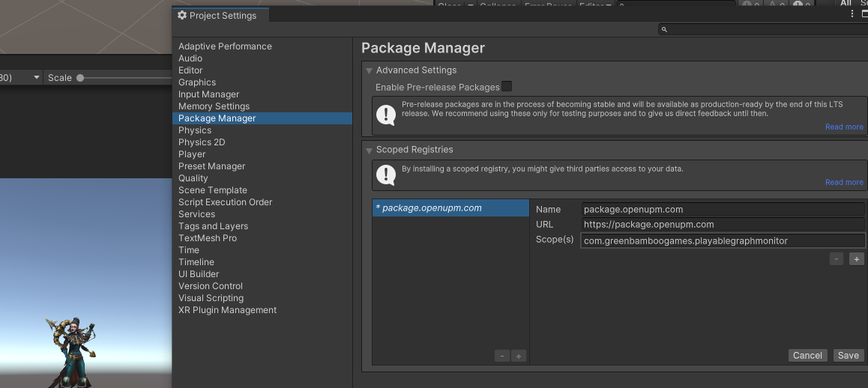Image resolution: width=868 pixels, height=388 pixels.
Task: Collapse the Scoped Registries section
Action: pos(369,150)
